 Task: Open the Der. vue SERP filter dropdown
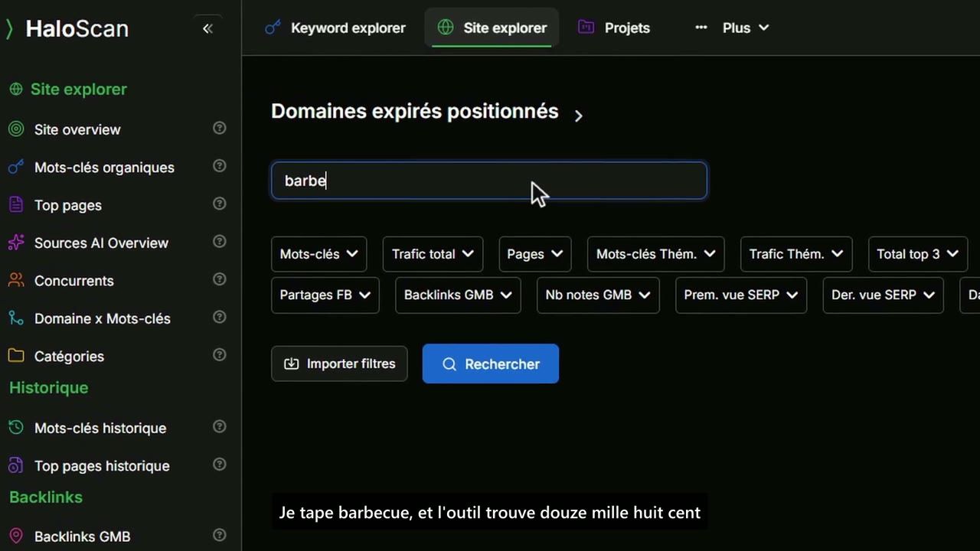(x=883, y=295)
